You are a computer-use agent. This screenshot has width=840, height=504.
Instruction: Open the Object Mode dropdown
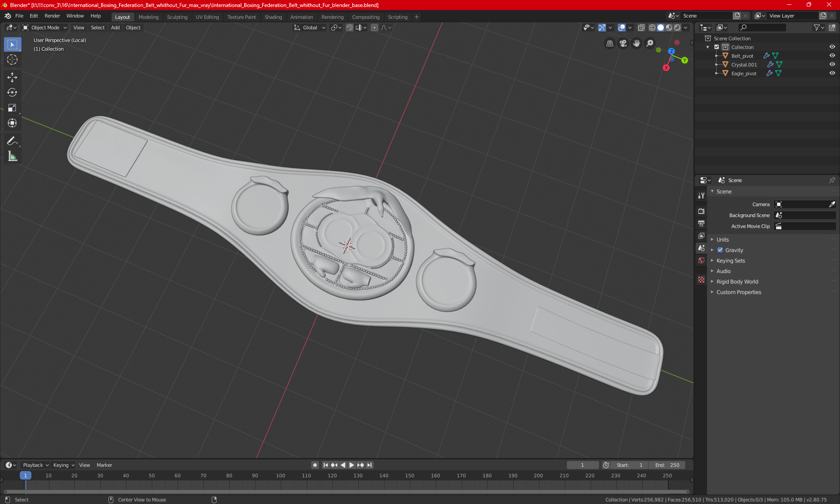coord(45,28)
